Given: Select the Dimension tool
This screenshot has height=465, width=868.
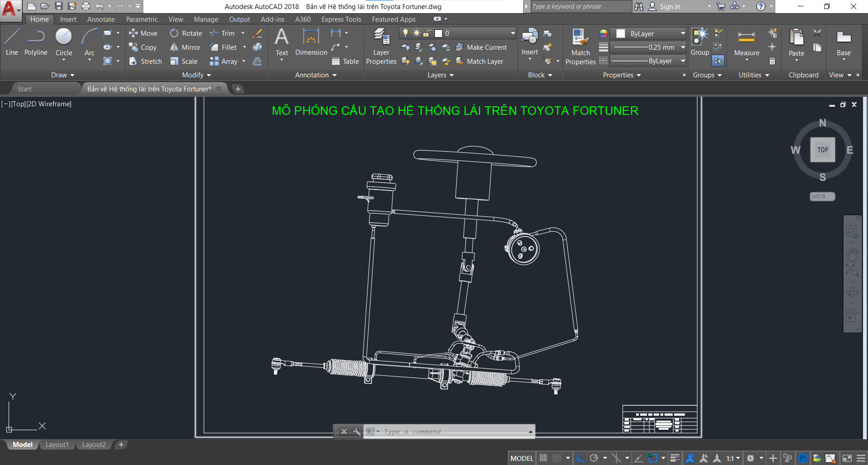Looking at the screenshot, I should [311, 42].
